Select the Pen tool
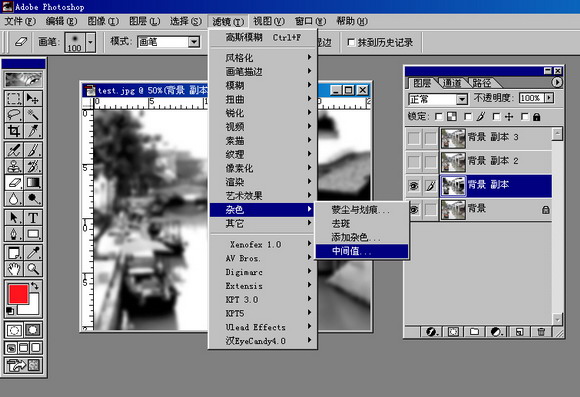Screen dimensions: 580x397 [x=14, y=234]
